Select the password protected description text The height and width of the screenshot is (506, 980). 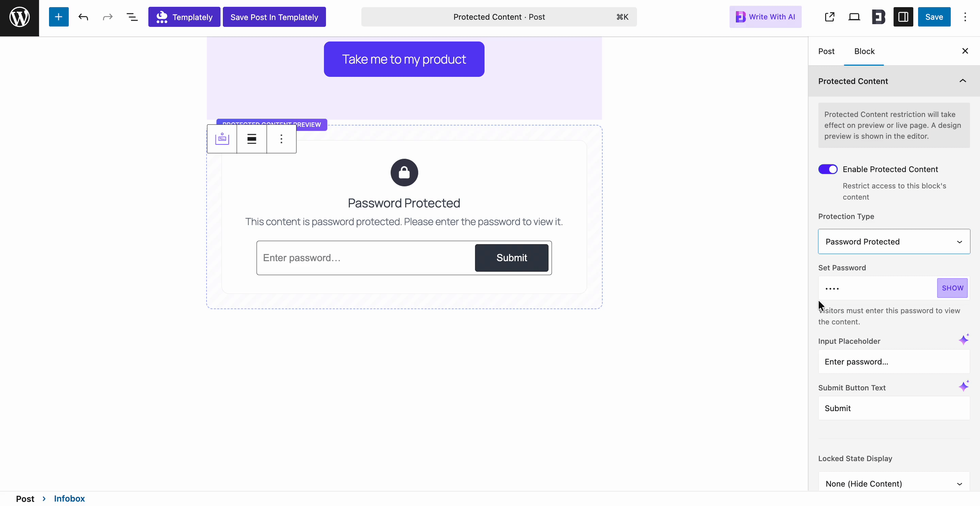click(x=404, y=222)
